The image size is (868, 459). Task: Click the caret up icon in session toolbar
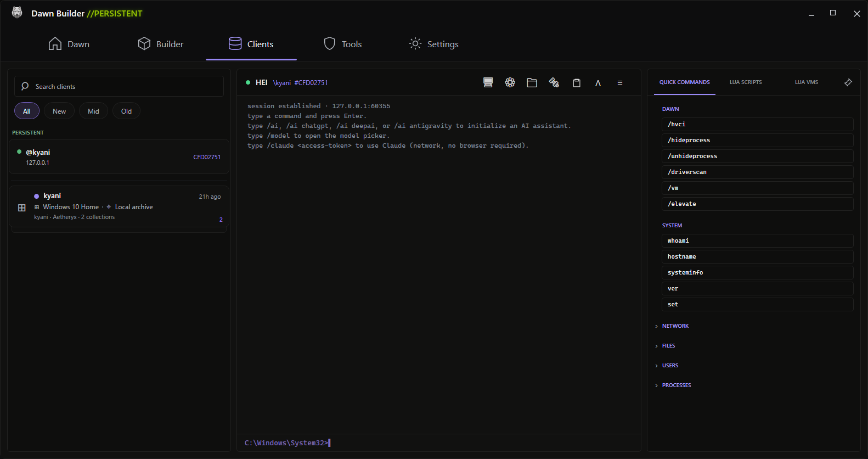pos(598,83)
